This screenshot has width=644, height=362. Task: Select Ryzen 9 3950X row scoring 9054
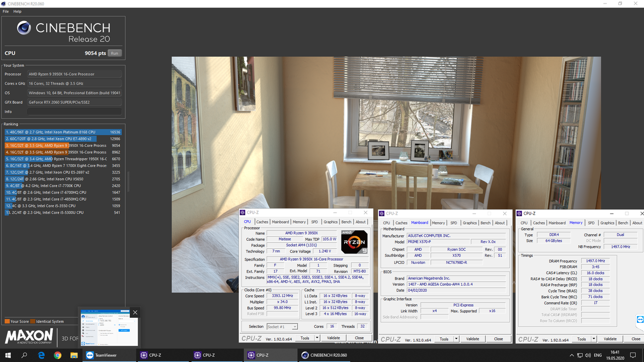pos(63,145)
